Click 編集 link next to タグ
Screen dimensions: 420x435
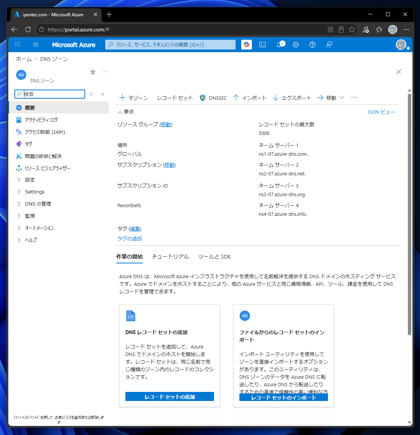pos(135,229)
